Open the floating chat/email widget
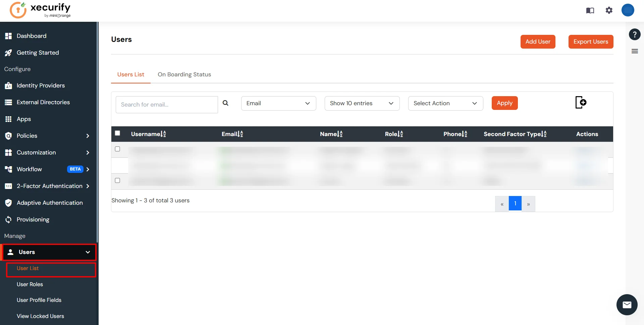The height and width of the screenshot is (325, 644). 627,305
